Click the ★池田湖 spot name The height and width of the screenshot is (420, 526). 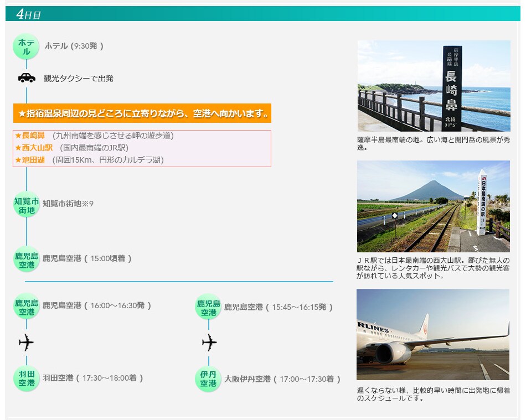pyautogui.click(x=30, y=160)
